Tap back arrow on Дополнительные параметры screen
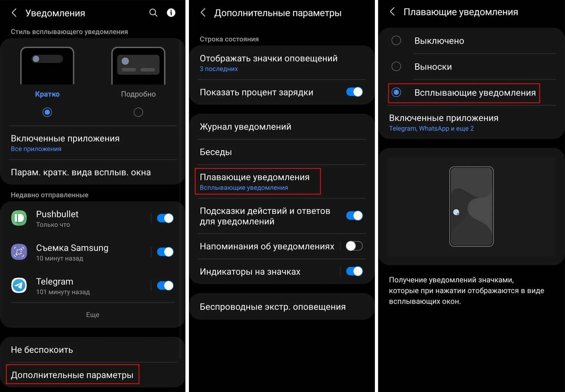The width and height of the screenshot is (565, 392). (x=203, y=12)
